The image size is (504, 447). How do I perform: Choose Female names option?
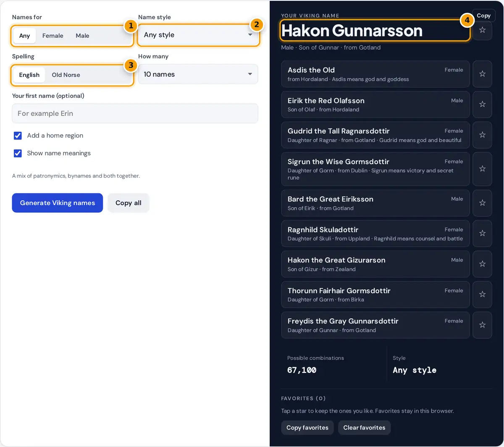(x=53, y=36)
